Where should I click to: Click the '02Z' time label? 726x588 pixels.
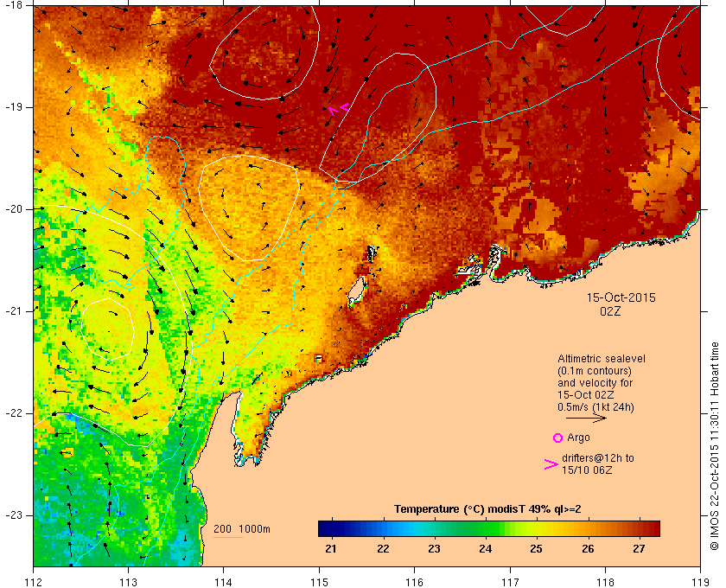point(610,312)
